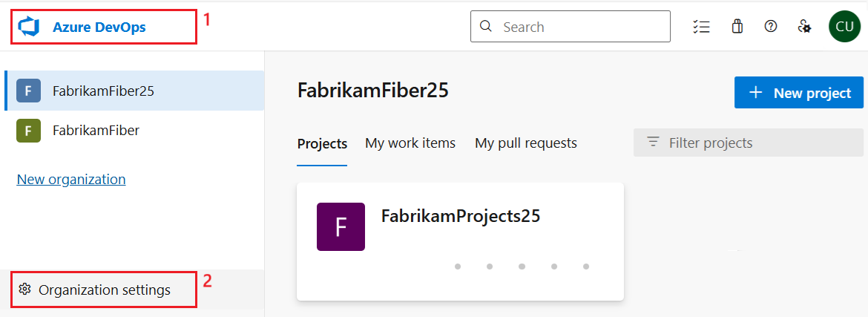Viewport: 868px width, 317px height.
Task: Open the FabrikamProjects25 project card title
Action: [461, 216]
